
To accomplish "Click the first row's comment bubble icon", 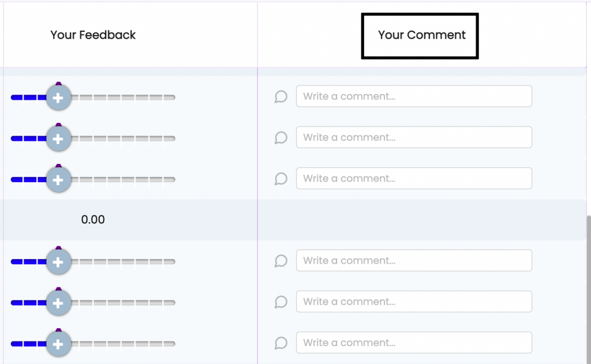I will tap(280, 96).
